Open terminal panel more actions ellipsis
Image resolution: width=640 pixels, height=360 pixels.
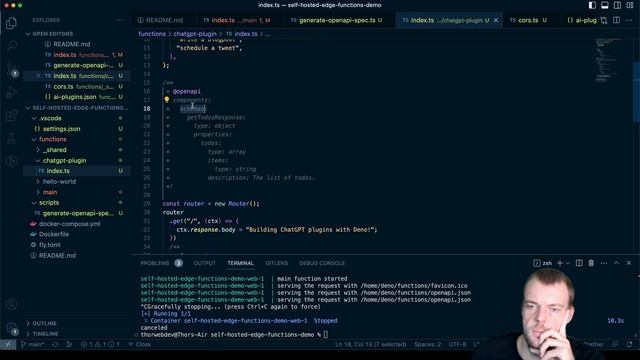[604, 263]
